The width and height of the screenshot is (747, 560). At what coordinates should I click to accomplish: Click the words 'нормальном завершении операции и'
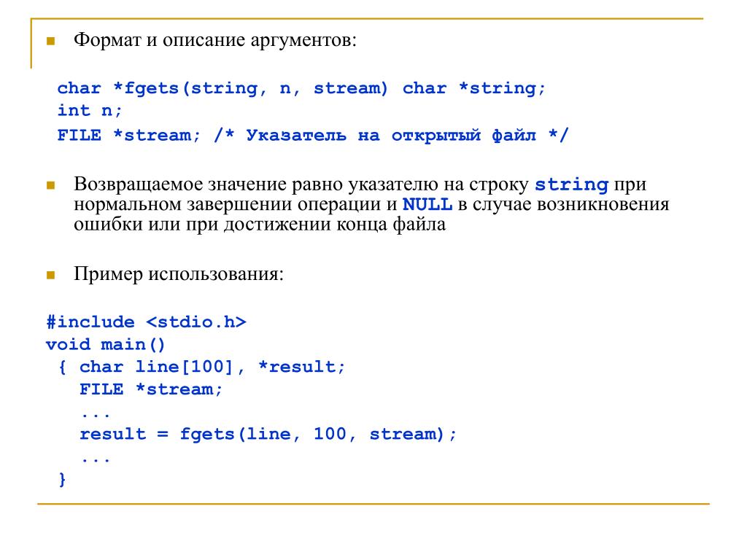click(x=236, y=204)
